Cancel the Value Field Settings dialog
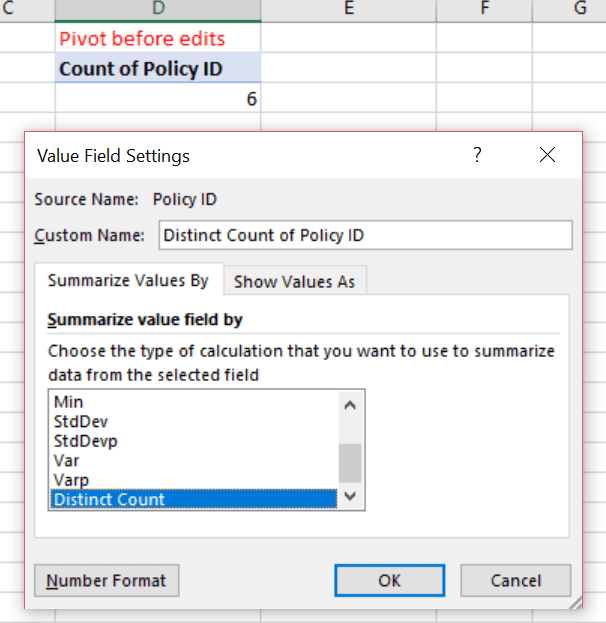The width and height of the screenshot is (606, 623). pos(515,580)
